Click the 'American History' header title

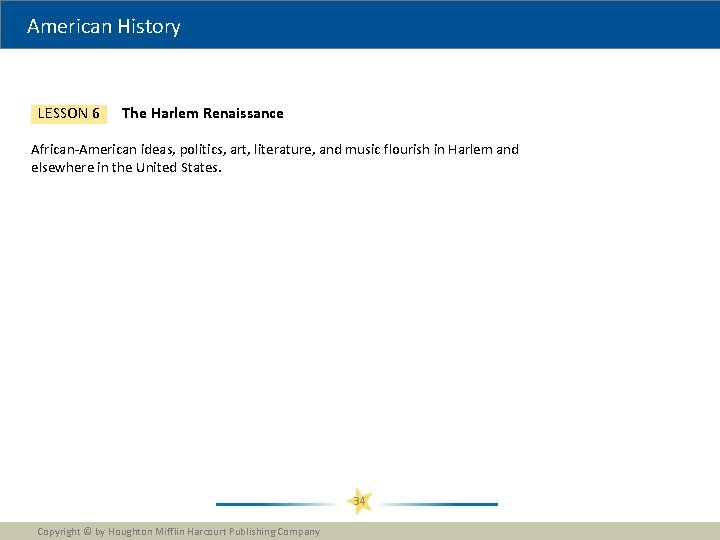(103, 26)
